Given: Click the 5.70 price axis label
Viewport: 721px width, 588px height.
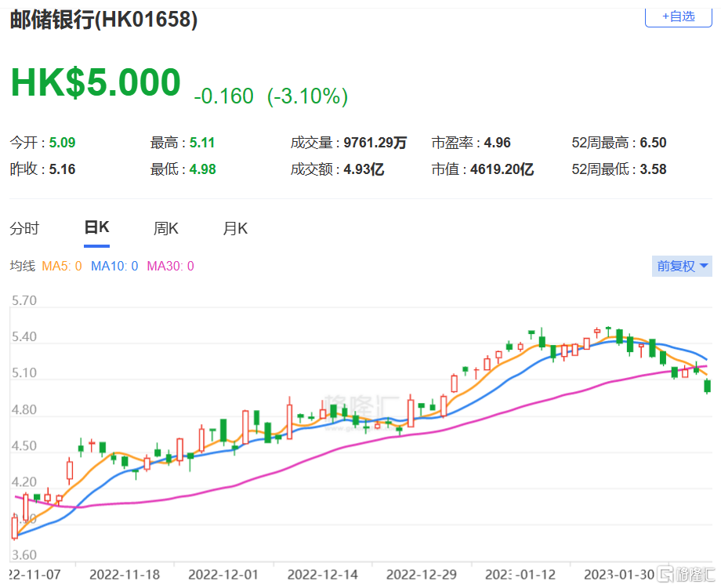Looking at the screenshot, I should point(24,301).
